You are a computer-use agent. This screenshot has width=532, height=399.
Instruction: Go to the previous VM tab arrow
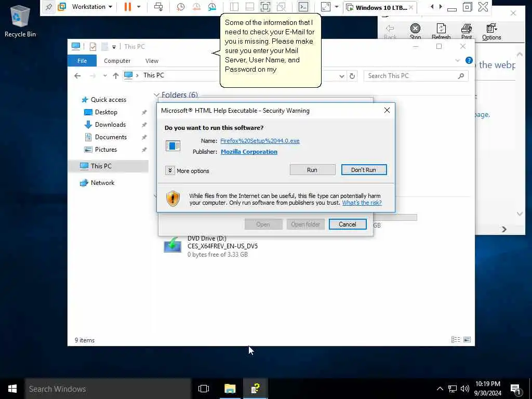click(x=432, y=6)
